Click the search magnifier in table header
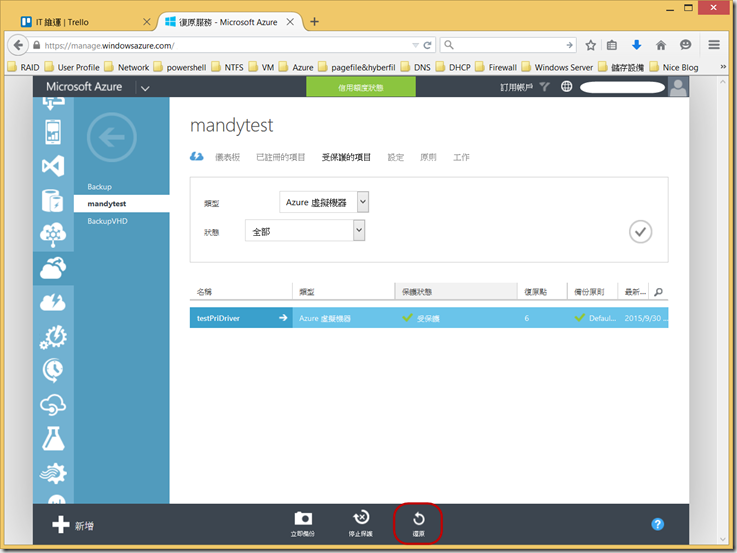The width and height of the screenshot is (737, 553). [658, 292]
